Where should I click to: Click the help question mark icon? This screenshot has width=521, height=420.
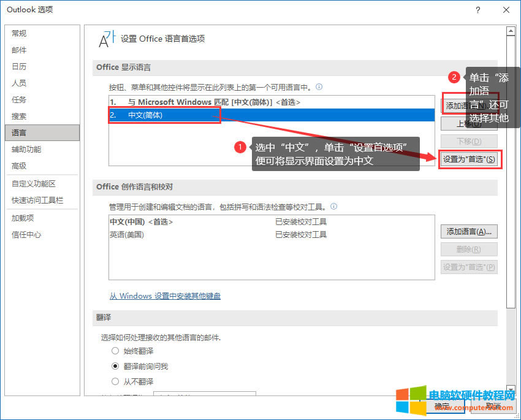pos(478,10)
